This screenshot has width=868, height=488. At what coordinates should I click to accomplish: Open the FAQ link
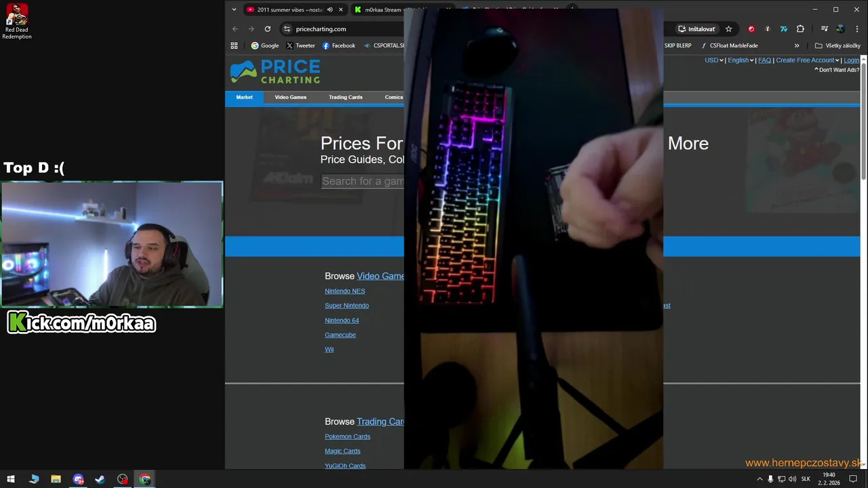pos(764,60)
